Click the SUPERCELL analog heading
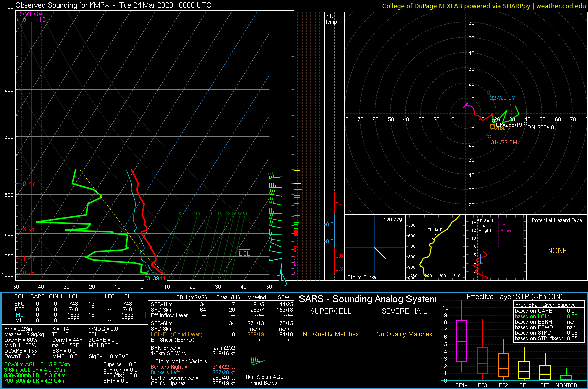This screenshot has width=588, height=389. click(330, 312)
